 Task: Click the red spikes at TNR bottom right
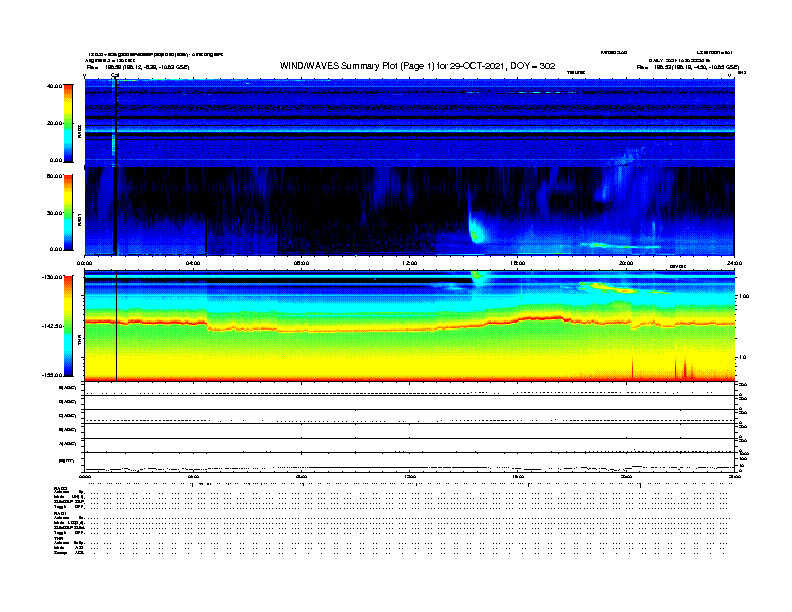click(682, 369)
